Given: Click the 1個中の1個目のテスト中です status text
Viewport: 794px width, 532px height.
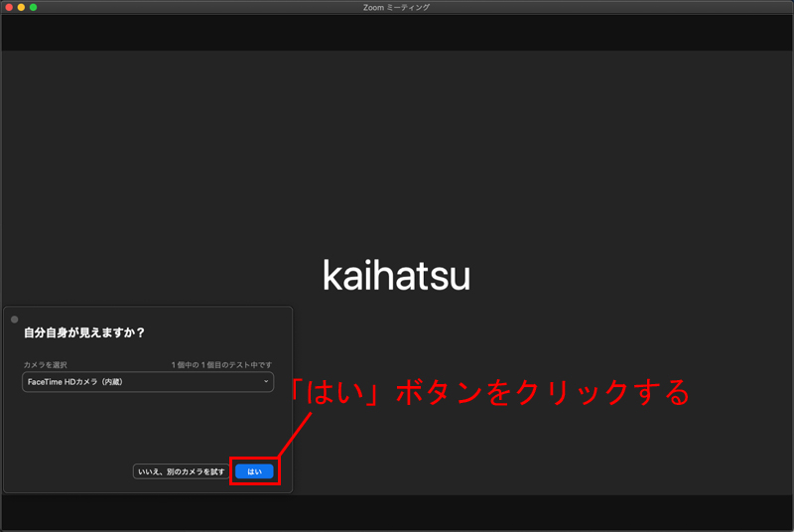Looking at the screenshot, I should 221,364.
